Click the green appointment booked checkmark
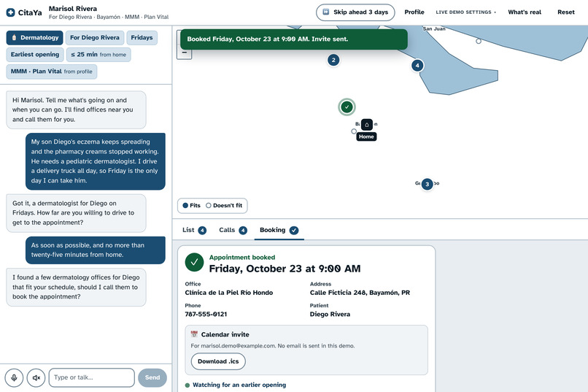The image size is (588, 392). coord(194,262)
